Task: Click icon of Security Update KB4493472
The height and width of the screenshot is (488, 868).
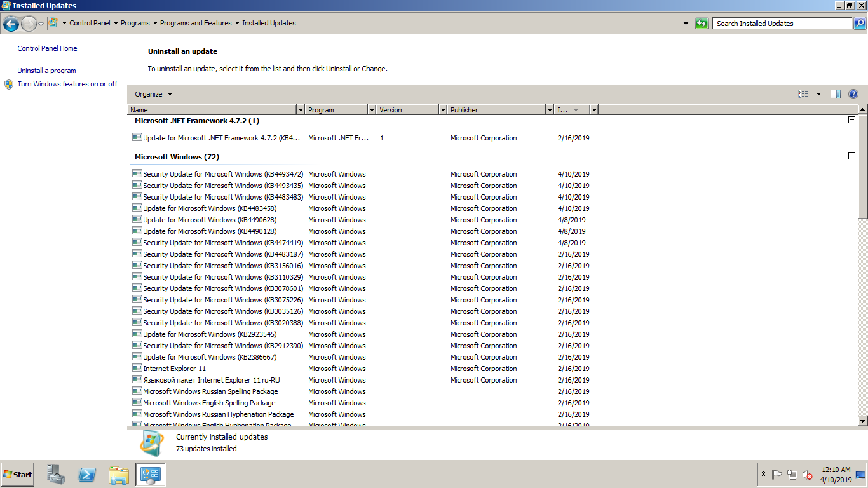Action: click(x=137, y=173)
